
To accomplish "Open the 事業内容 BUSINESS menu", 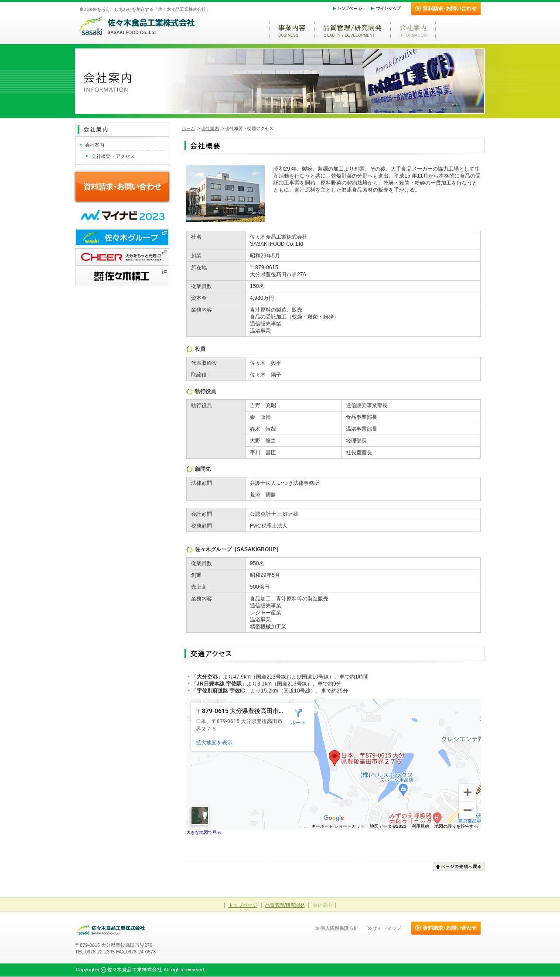I will coord(292,31).
